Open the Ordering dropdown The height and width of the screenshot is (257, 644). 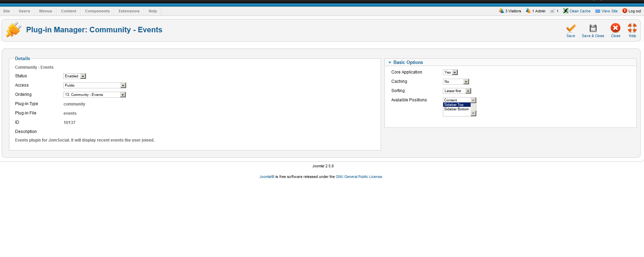pos(95,94)
